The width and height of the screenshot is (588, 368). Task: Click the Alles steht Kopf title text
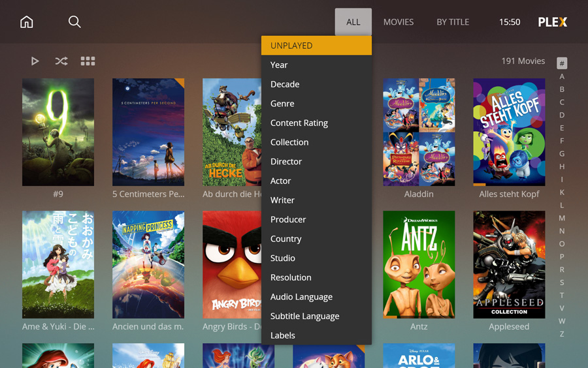coord(509,194)
